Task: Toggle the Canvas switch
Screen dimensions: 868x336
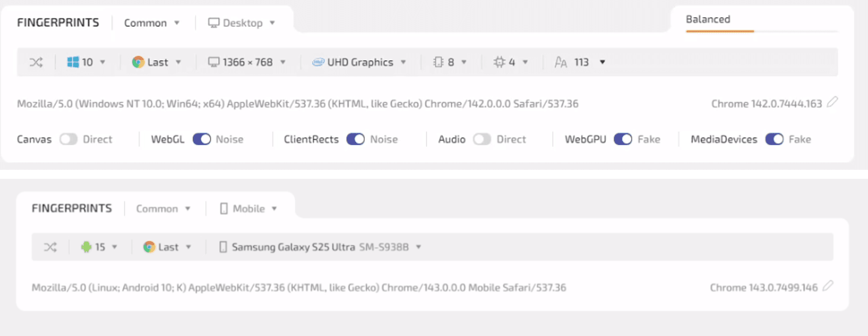Action: click(69, 139)
